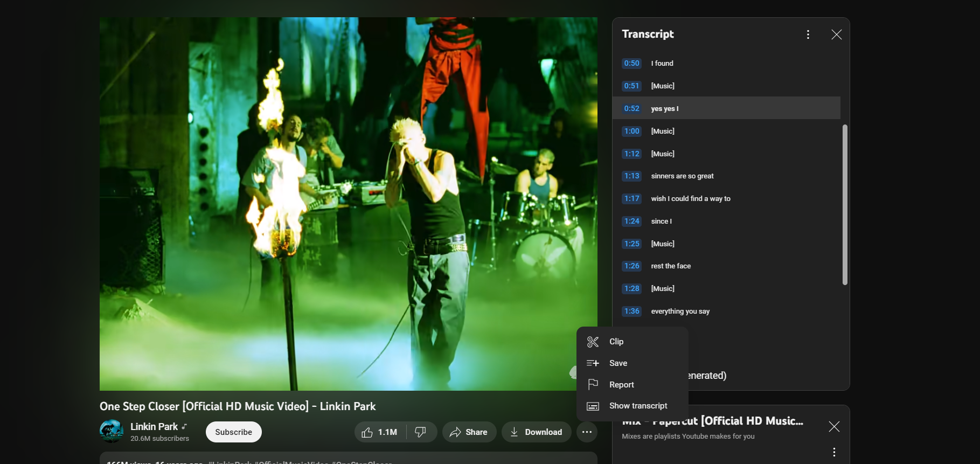
Task: Jump to transcript timestamp 1:17
Action: (631, 198)
